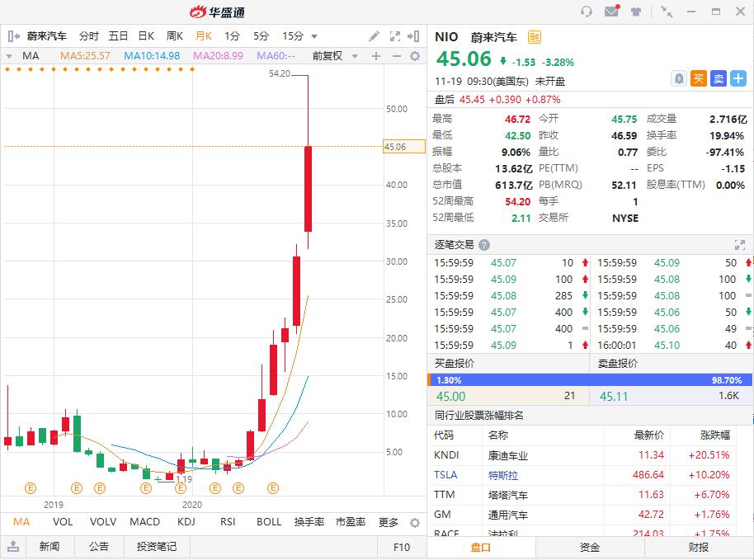Switch to 分时 chart tab
The image size is (754, 560).
[88, 36]
